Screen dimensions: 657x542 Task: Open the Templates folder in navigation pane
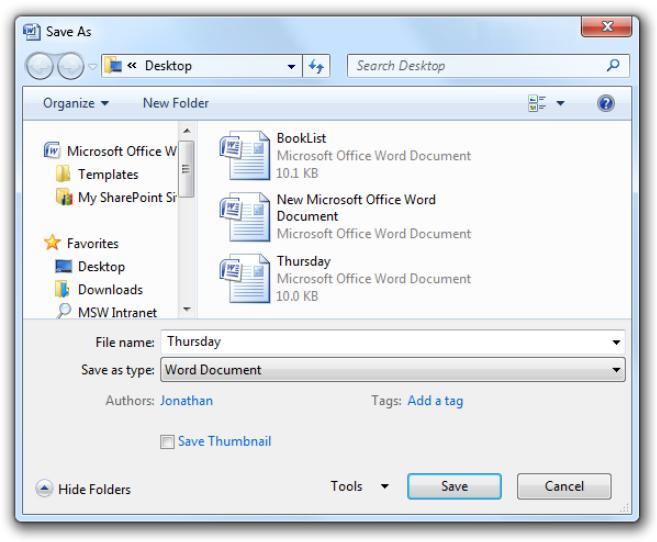97,174
